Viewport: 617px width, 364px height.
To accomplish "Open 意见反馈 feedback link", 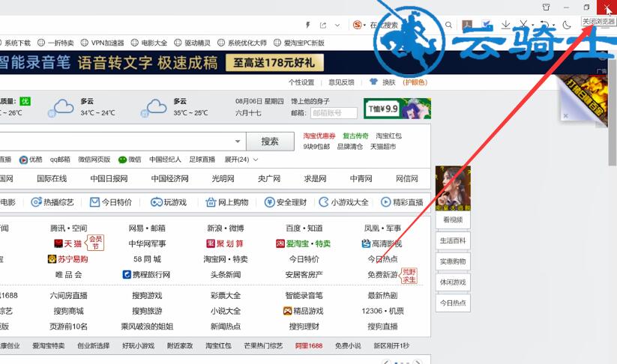I will pos(342,82).
